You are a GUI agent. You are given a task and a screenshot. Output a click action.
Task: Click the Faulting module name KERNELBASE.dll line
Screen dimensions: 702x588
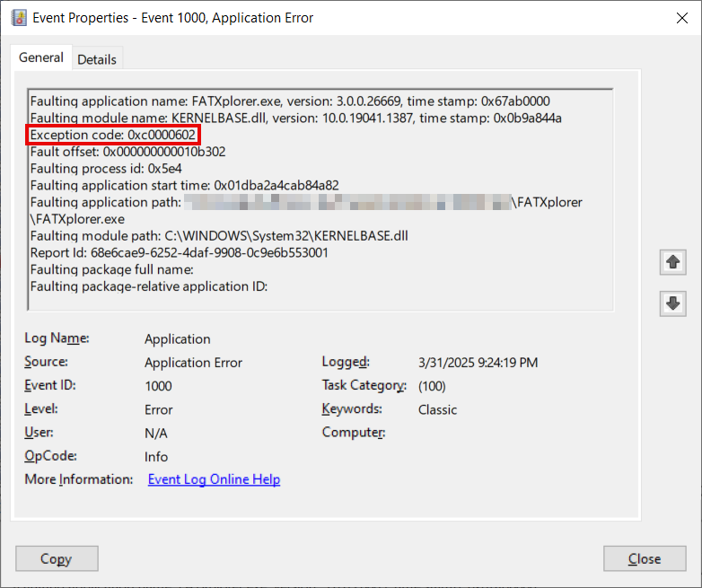pyautogui.click(x=296, y=118)
